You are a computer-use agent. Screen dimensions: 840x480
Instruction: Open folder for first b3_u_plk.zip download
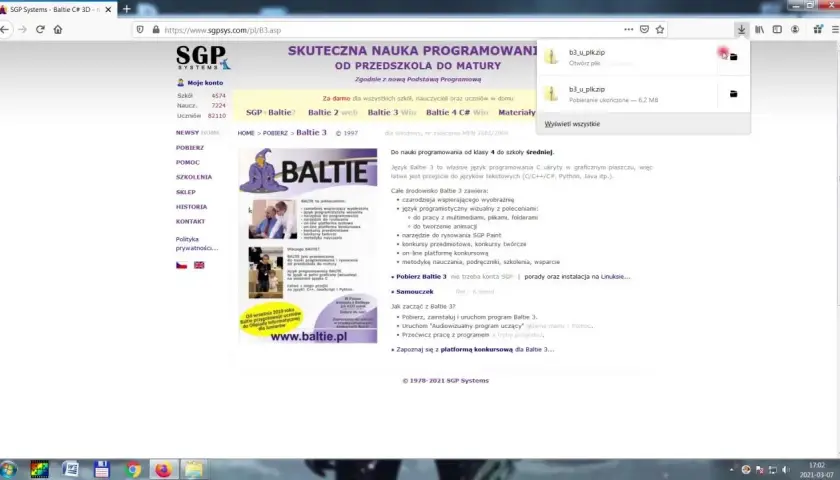tap(733, 57)
